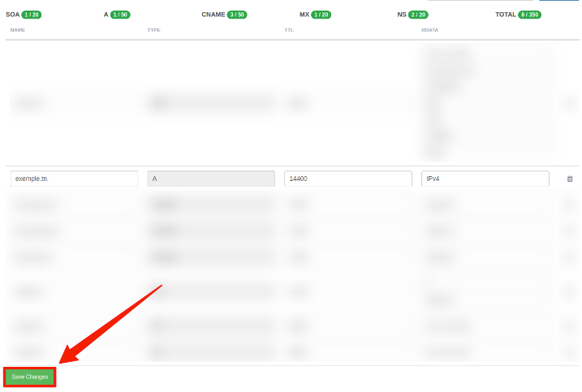Click the NAME column header
The width and height of the screenshot is (582, 392).
18,30
